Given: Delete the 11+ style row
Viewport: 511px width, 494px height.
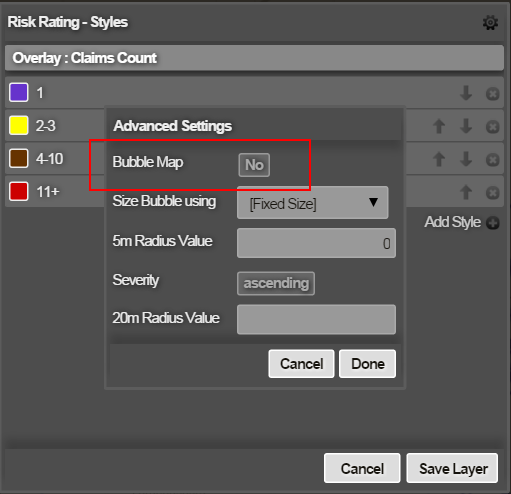Looking at the screenshot, I should pos(492,193).
